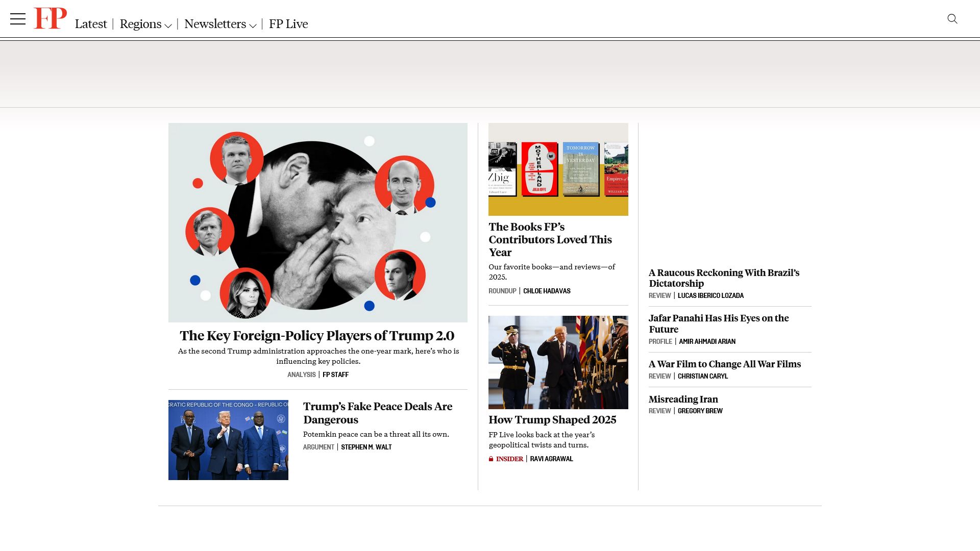This screenshot has height=551, width=980.
Task: Click the REVIEW label beside Christian Caryl
Action: pyautogui.click(x=660, y=376)
